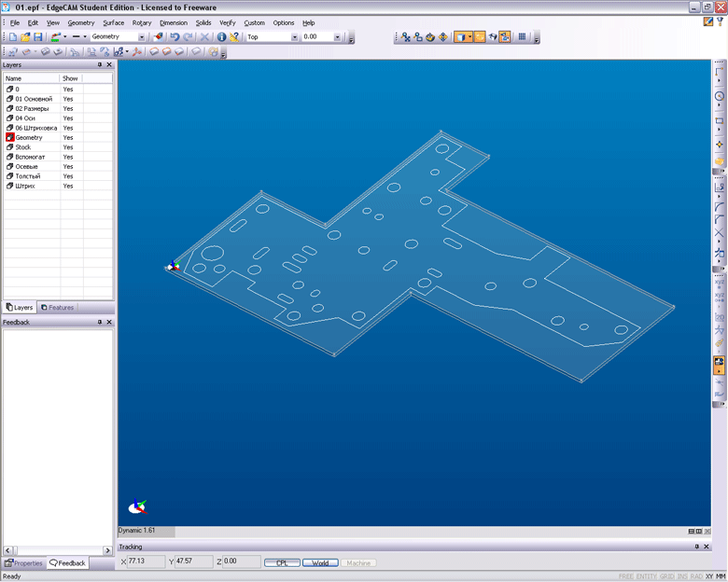
Task: Toggle the XY status indicator in the status bar
Action: pos(709,576)
